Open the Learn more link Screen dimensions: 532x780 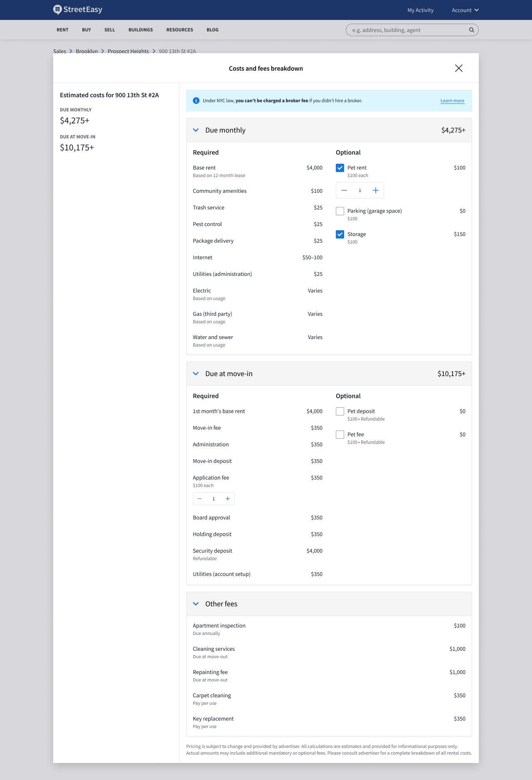point(452,101)
